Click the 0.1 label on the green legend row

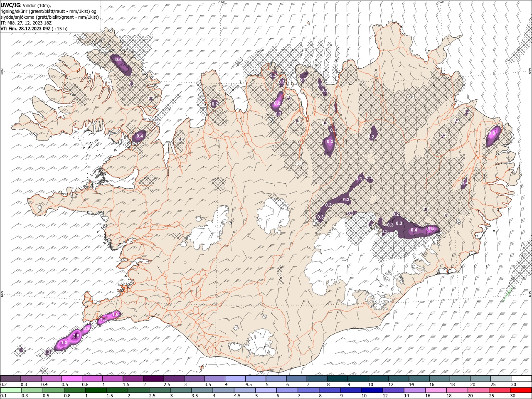(x=3, y=396)
